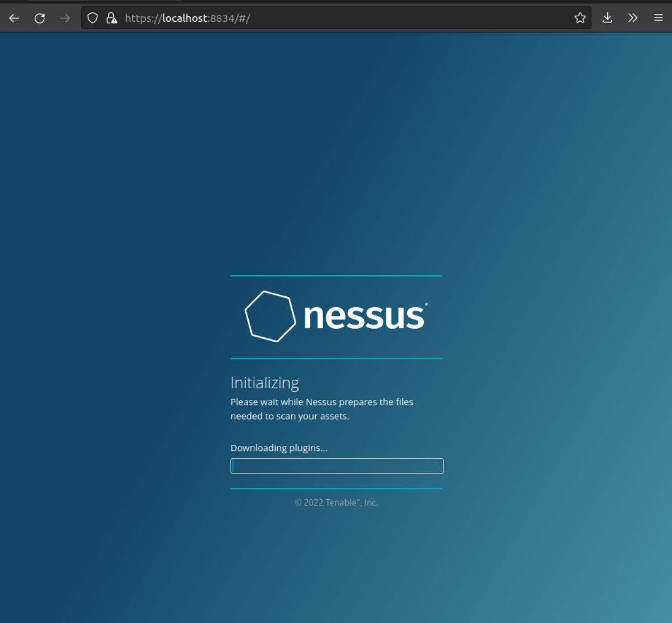Viewport: 672px width, 623px height.
Task: Click the forward navigation arrow
Action: tap(64, 17)
